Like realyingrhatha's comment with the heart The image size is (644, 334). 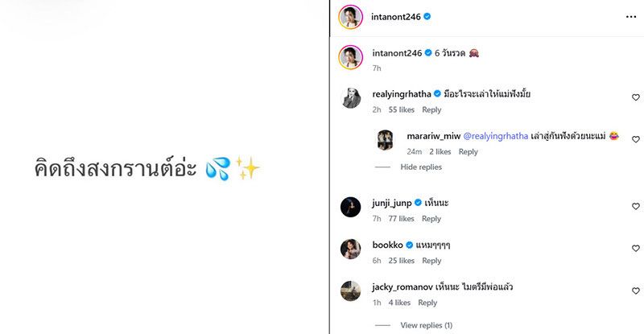coord(636,97)
